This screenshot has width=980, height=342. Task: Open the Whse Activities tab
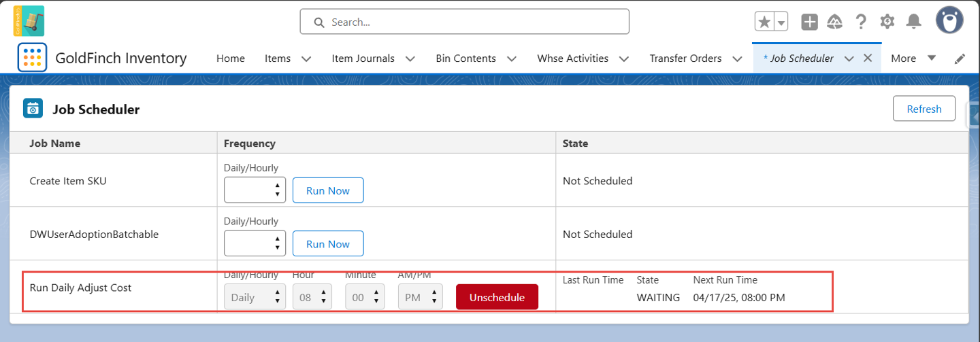pyautogui.click(x=573, y=58)
